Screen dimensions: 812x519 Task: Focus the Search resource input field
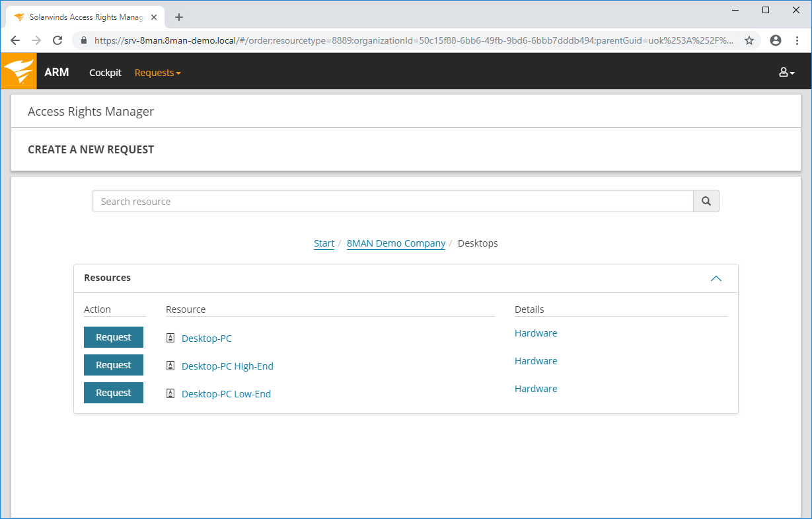click(x=392, y=202)
